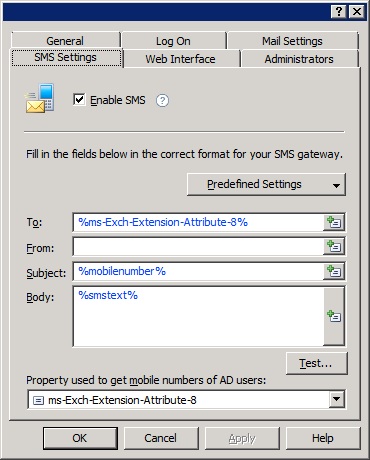
Task: Confirm with the OK button
Action: pyautogui.click(x=80, y=438)
